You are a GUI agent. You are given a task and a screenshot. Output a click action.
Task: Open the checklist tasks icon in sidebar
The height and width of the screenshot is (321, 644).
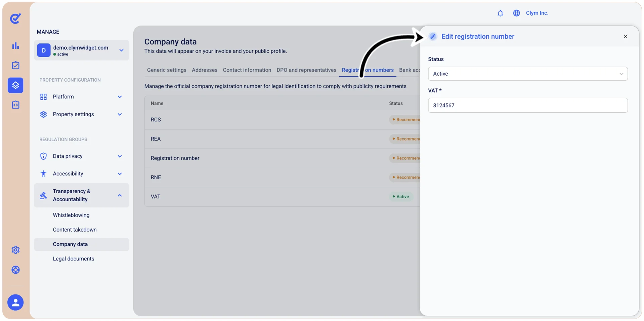pos(15,65)
